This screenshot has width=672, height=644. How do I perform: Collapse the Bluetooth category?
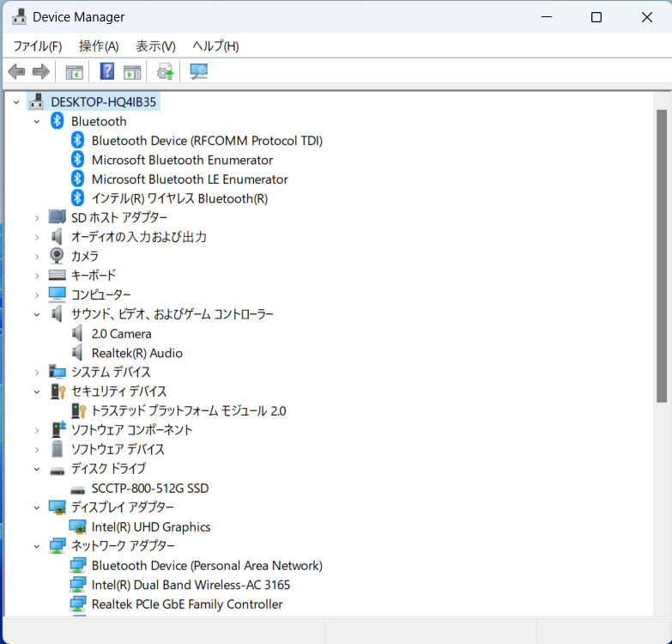click(x=37, y=121)
